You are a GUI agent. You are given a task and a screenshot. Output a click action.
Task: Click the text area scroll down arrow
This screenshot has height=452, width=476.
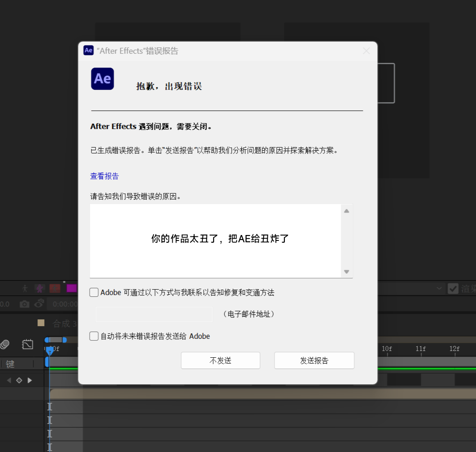coord(346,272)
